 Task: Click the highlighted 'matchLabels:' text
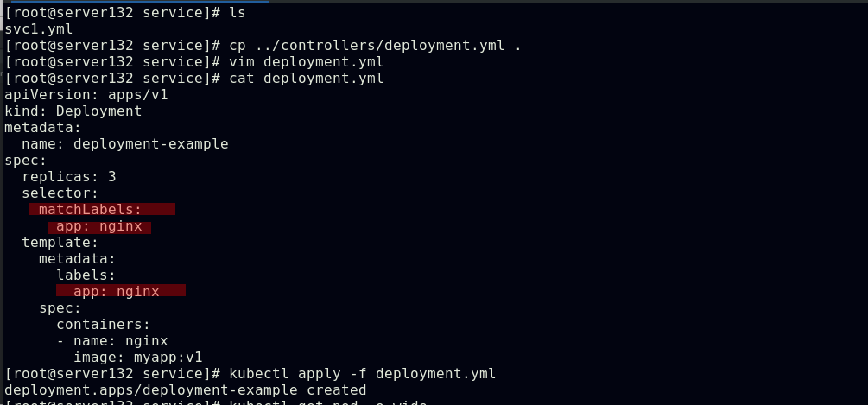90,210
